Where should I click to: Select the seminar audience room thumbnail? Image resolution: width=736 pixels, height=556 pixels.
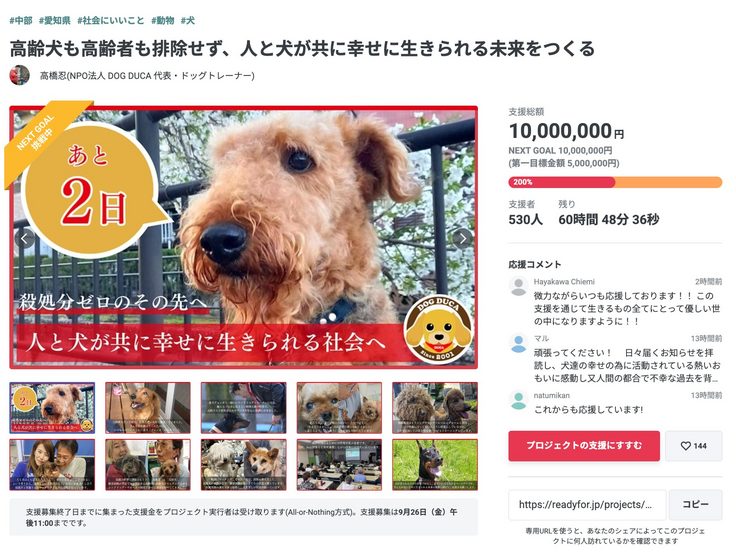point(339,465)
